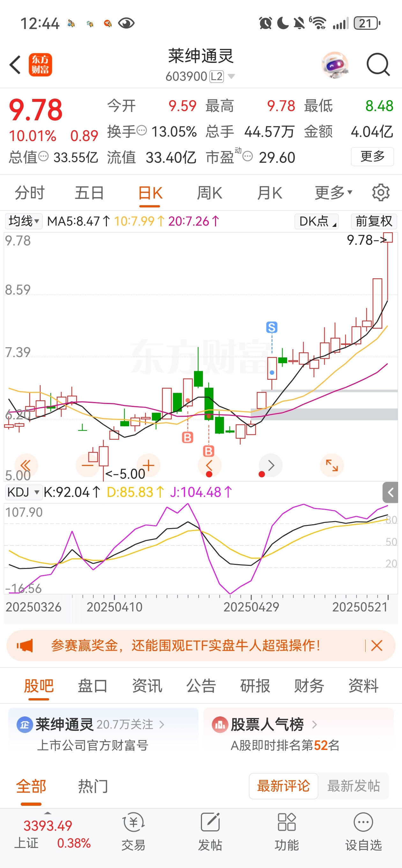This screenshot has width=402, height=868.
Task: Open the ETF contest banner text
Action: pos(185,646)
